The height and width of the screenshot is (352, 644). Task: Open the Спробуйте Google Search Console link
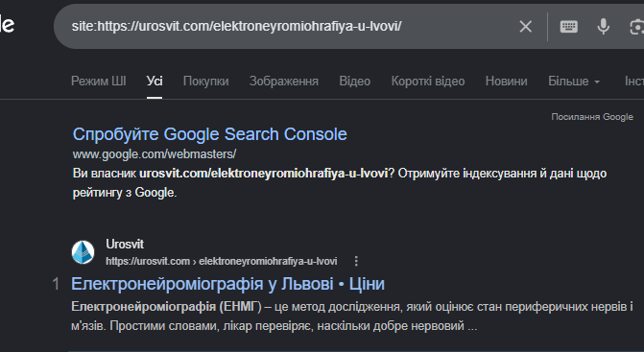[x=210, y=134]
